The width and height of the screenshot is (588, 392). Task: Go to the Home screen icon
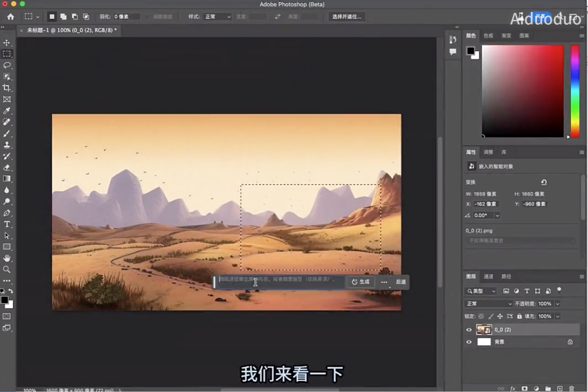coord(10,17)
